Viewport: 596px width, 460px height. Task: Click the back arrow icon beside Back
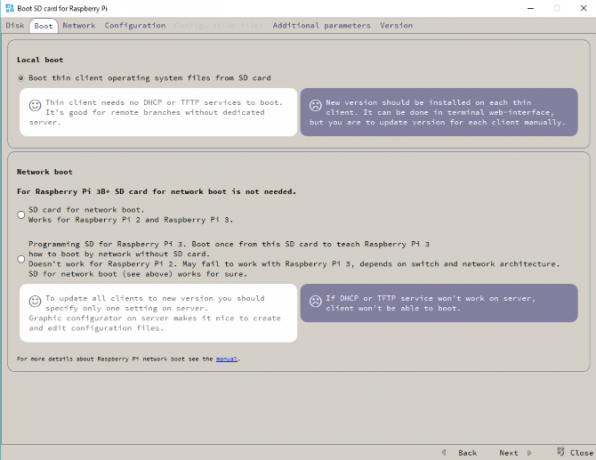coord(444,452)
